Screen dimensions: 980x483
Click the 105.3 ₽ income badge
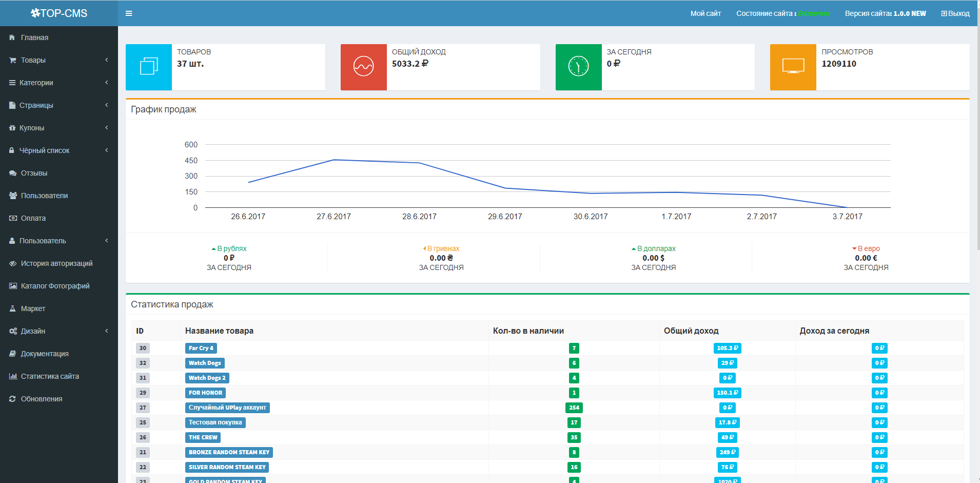click(728, 348)
